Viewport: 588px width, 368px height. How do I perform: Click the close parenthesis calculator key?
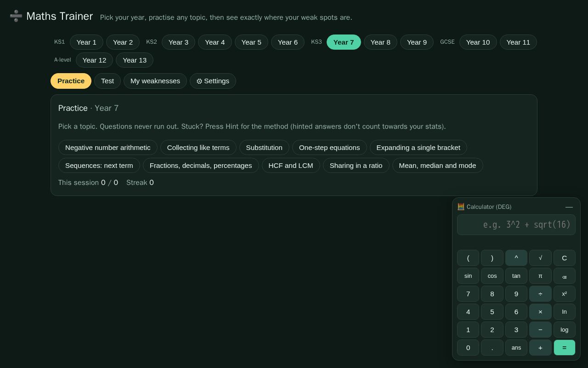[492, 258]
